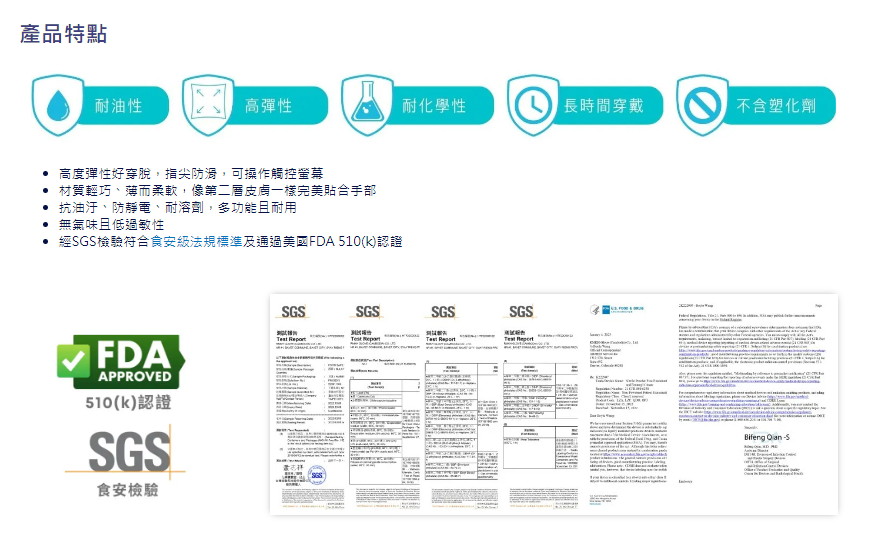Select the 不含塑化劑 feature label
This screenshot has width=883, height=548.
[775, 105]
